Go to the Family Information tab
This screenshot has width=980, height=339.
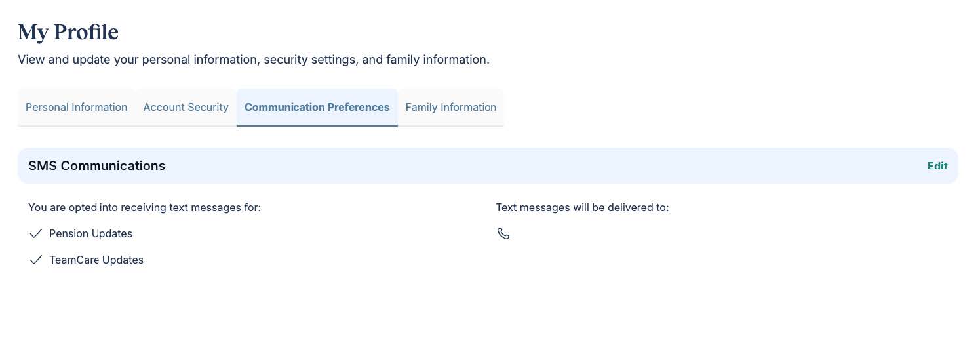pos(450,107)
